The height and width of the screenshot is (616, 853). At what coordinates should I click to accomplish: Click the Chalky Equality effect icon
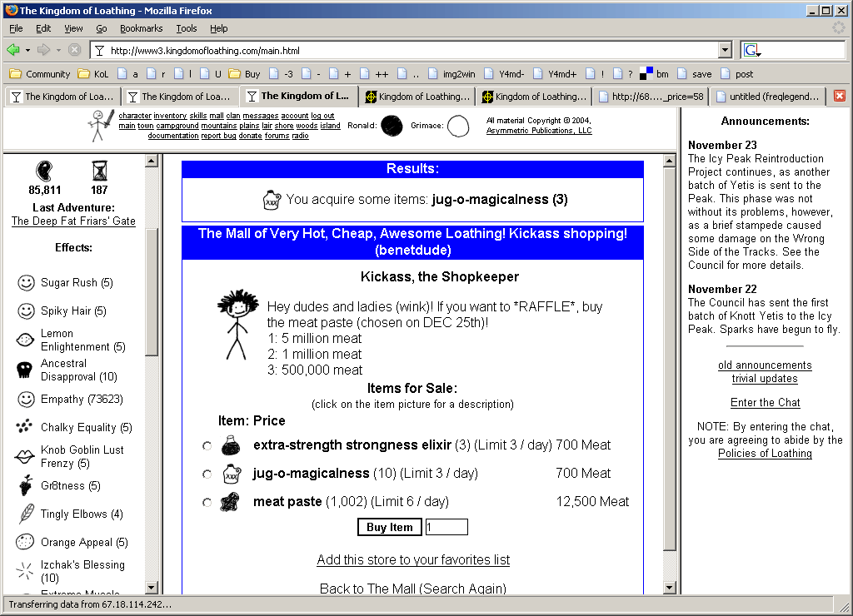(24, 427)
